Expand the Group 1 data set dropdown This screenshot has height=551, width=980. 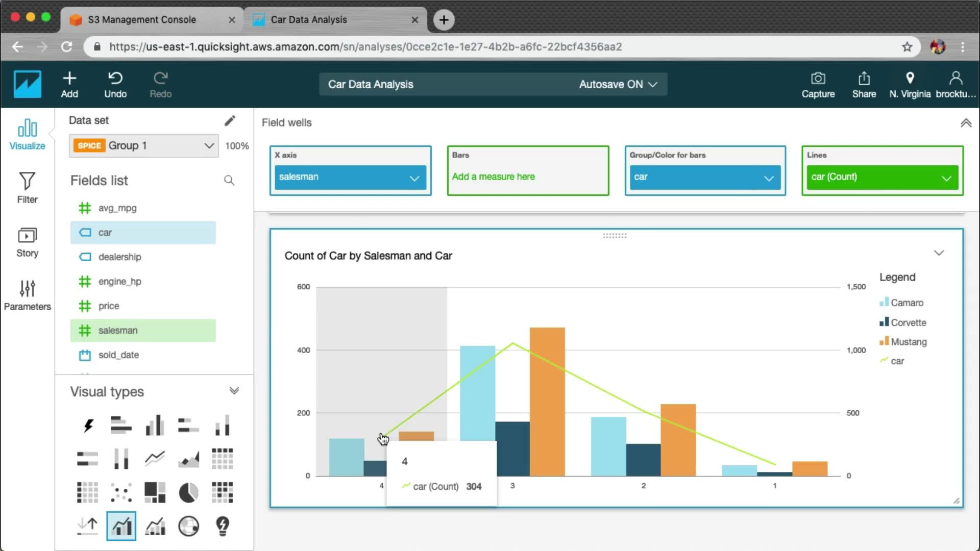(x=209, y=146)
